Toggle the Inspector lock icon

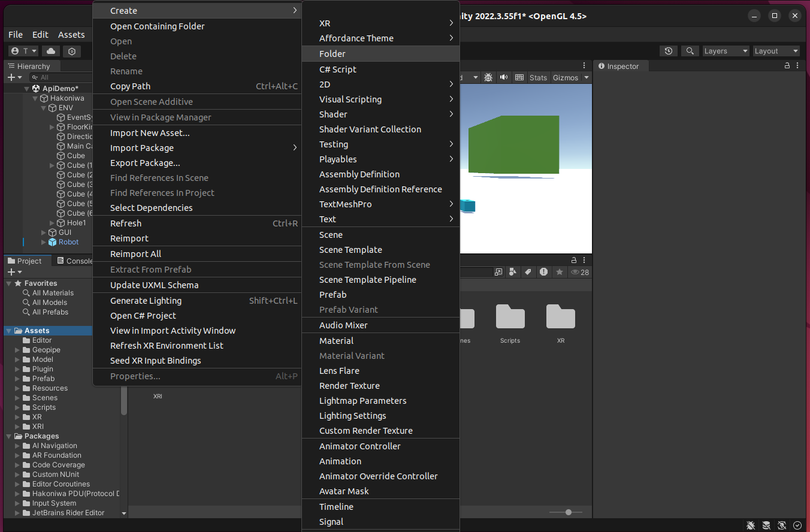click(787, 66)
